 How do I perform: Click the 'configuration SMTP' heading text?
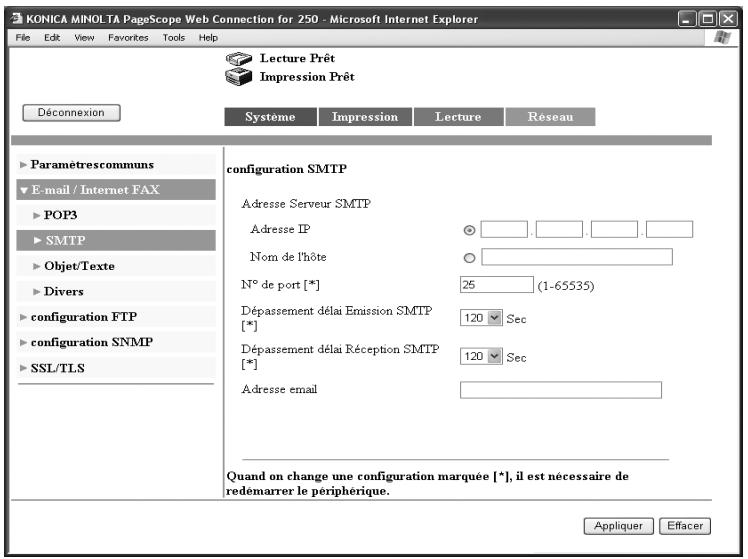(287, 169)
